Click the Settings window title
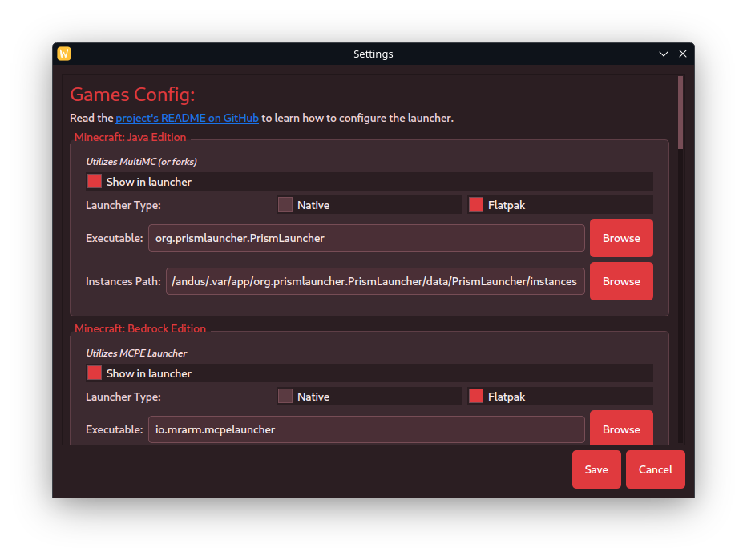747x560 pixels. [373, 54]
